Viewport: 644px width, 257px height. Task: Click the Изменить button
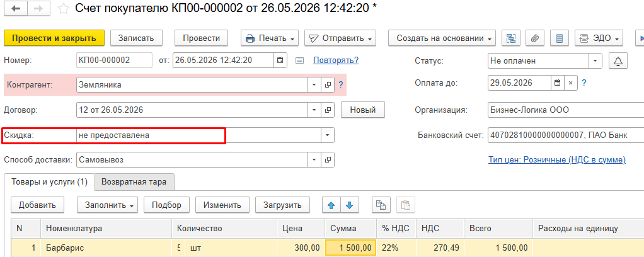tap(222, 205)
